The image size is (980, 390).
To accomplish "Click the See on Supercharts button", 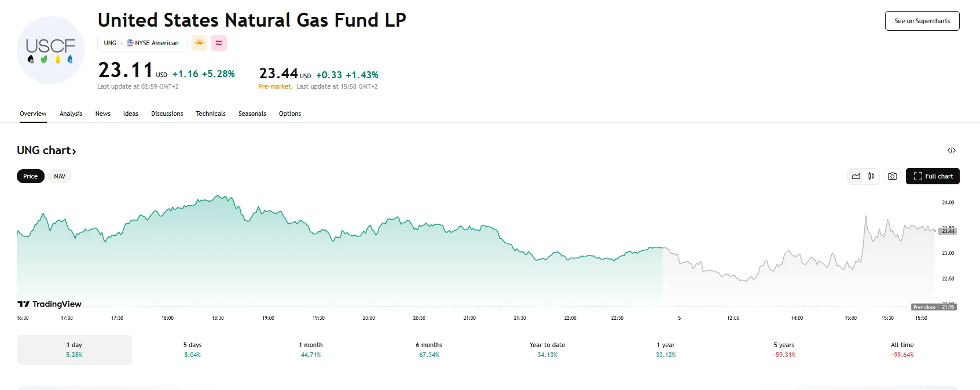I will point(922,21).
